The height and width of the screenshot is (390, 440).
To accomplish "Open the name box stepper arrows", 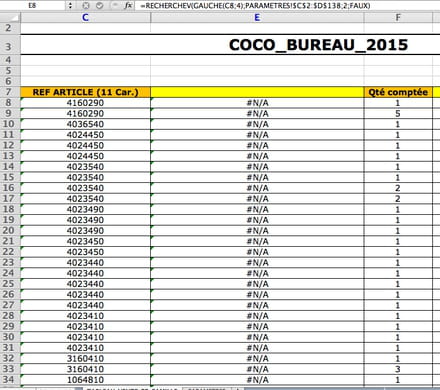I will pos(70,5).
